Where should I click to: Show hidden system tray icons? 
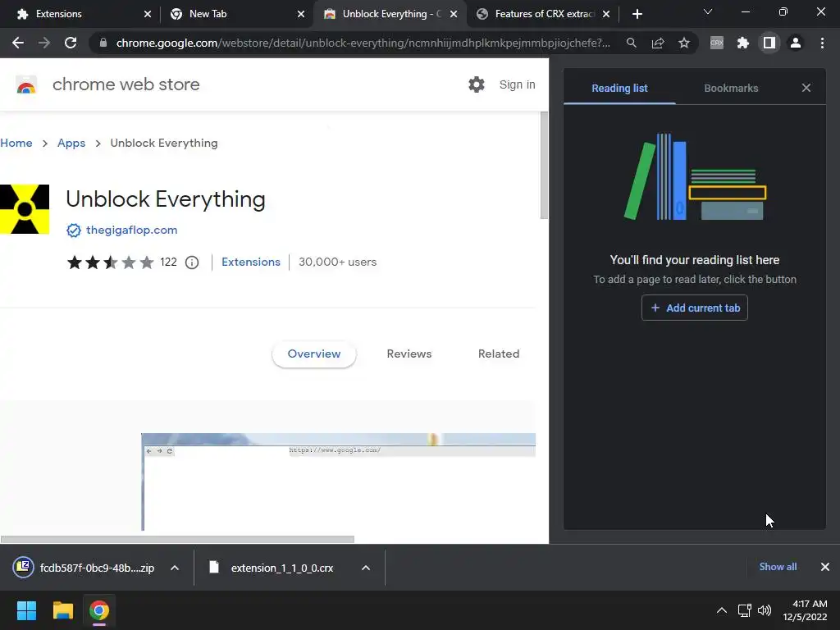722,610
